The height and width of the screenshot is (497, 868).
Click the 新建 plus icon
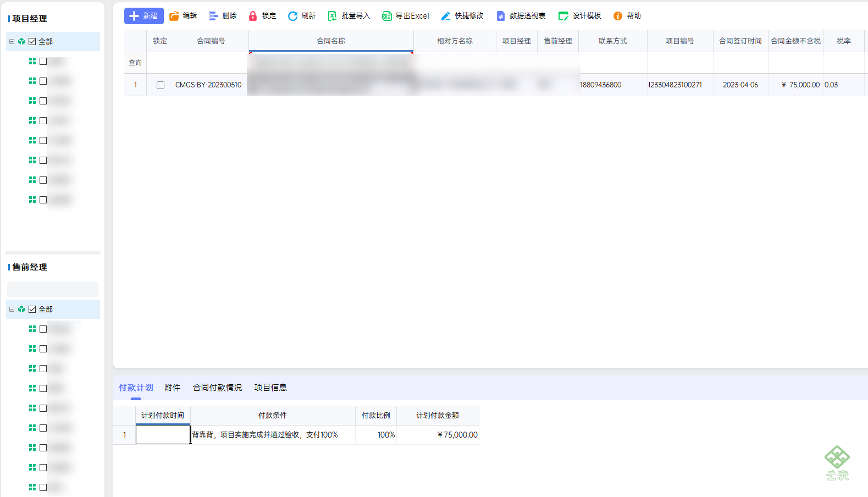(x=134, y=16)
